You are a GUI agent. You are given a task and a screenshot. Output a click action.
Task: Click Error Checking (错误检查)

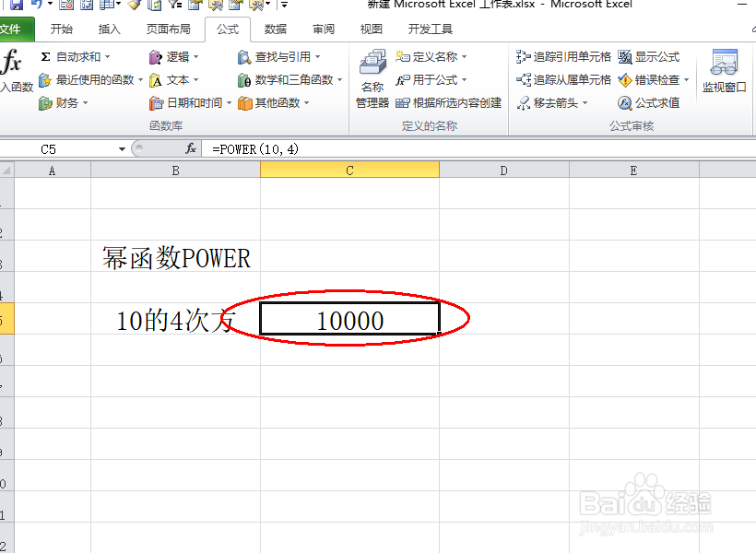(x=651, y=79)
